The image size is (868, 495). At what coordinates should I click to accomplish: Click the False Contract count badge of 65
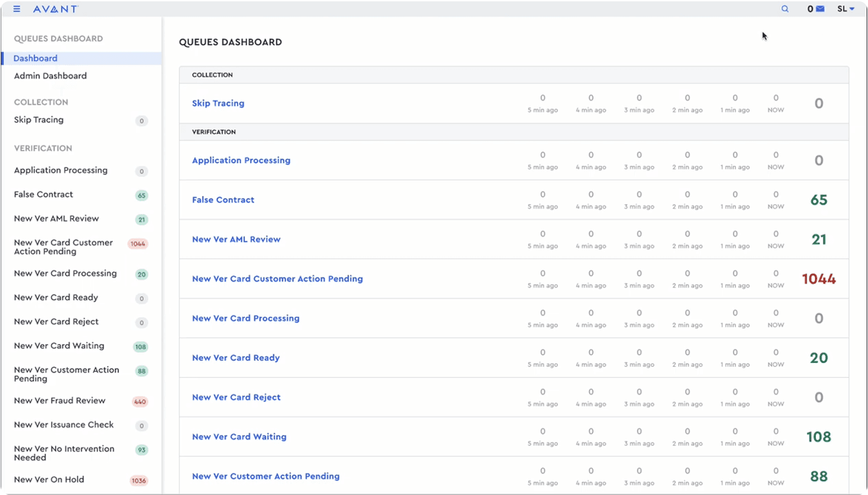[x=141, y=195]
